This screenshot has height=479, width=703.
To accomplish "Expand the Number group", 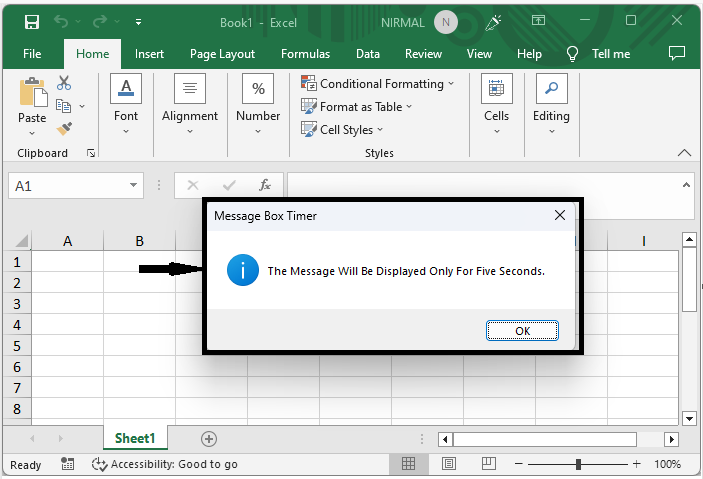I will (258, 105).
